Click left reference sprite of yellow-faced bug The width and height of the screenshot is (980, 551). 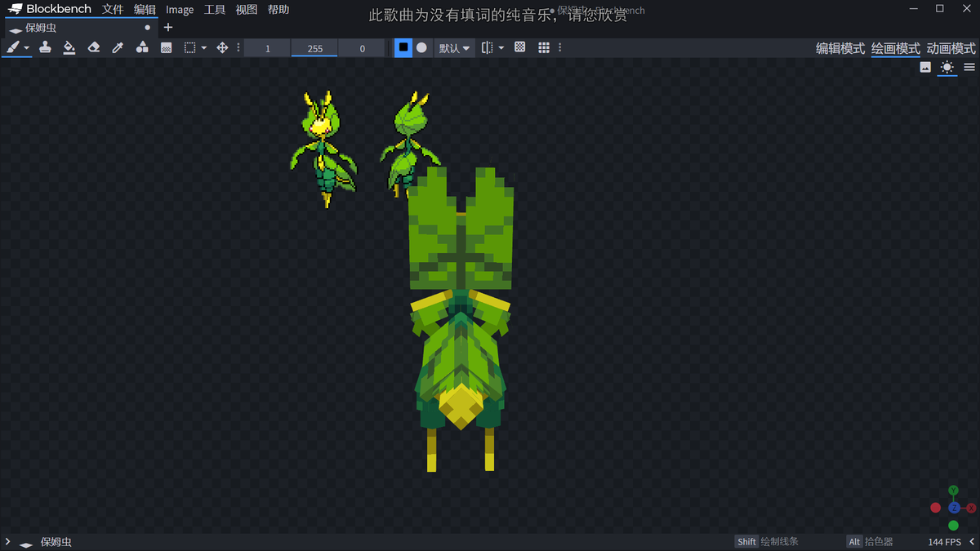click(x=324, y=149)
